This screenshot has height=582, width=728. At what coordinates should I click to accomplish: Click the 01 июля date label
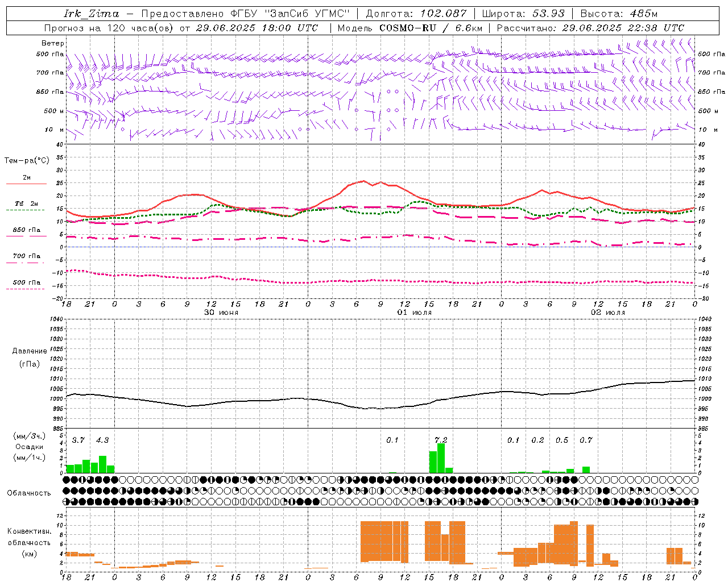click(x=415, y=313)
